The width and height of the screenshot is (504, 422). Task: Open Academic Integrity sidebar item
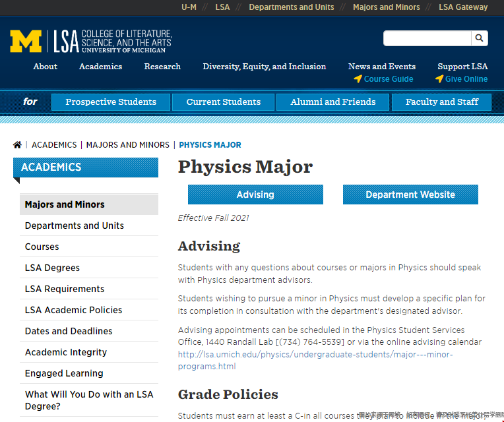[x=66, y=352]
